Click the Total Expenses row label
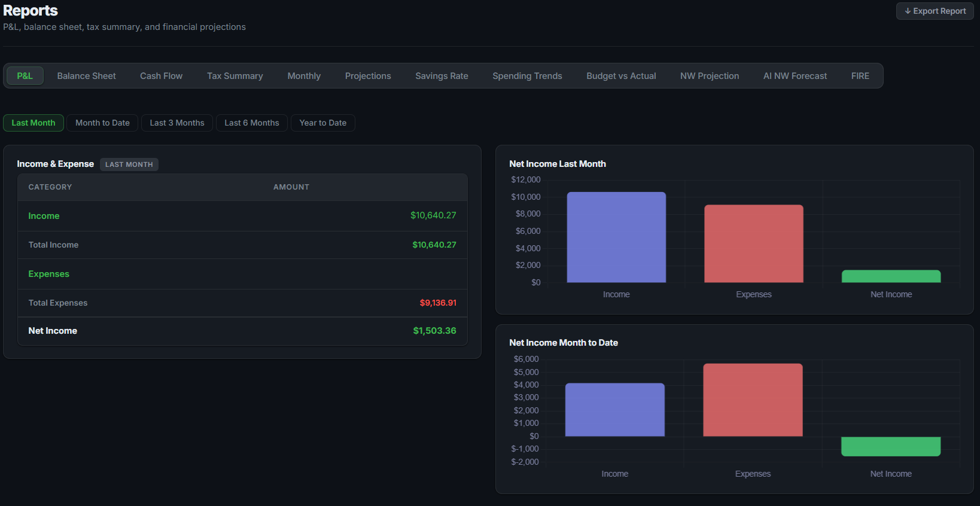Screen dimensions: 980x506 click(58, 303)
